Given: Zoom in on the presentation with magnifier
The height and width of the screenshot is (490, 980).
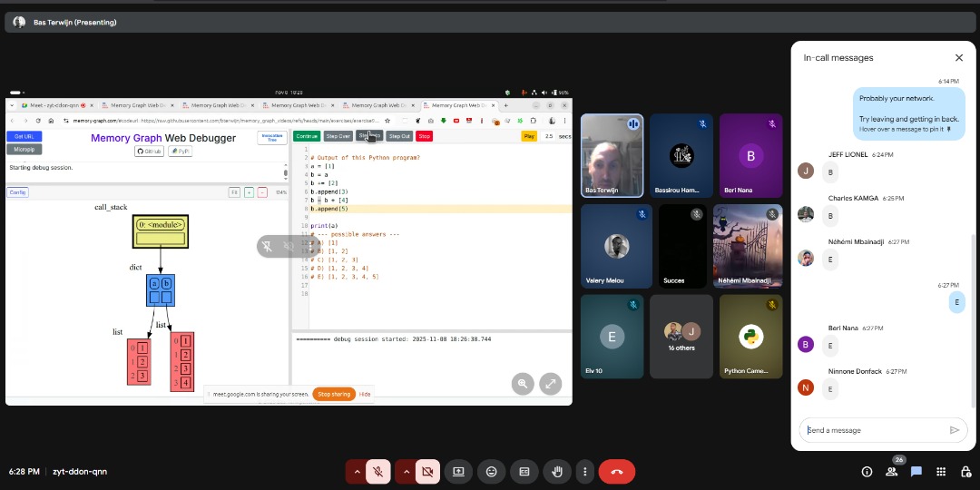Looking at the screenshot, I should [523, 385].
